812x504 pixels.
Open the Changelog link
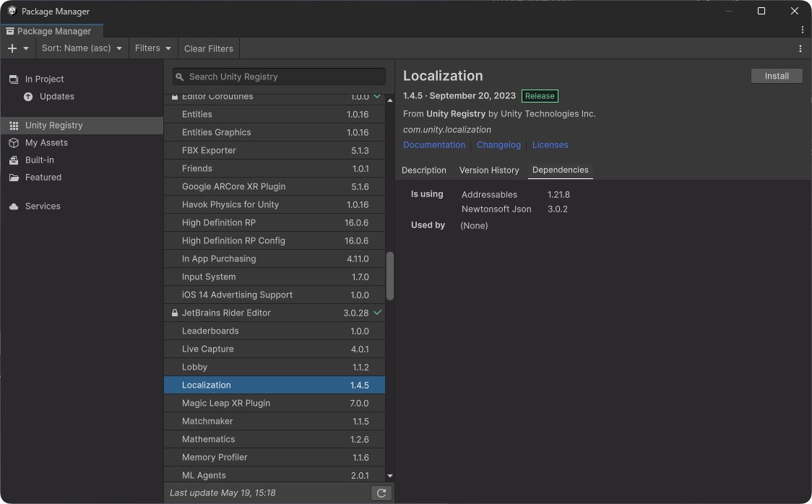[498, 145]
